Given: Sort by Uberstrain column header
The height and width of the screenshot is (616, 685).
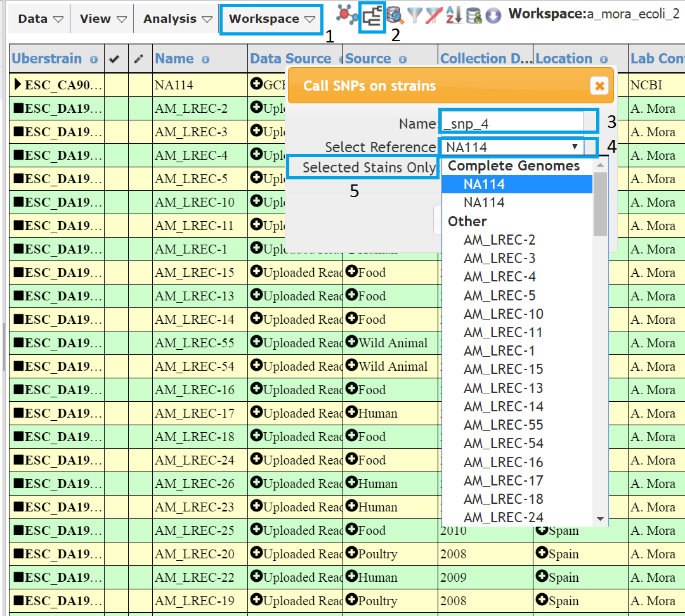Looking at the screenshot, I should [47, 58].
